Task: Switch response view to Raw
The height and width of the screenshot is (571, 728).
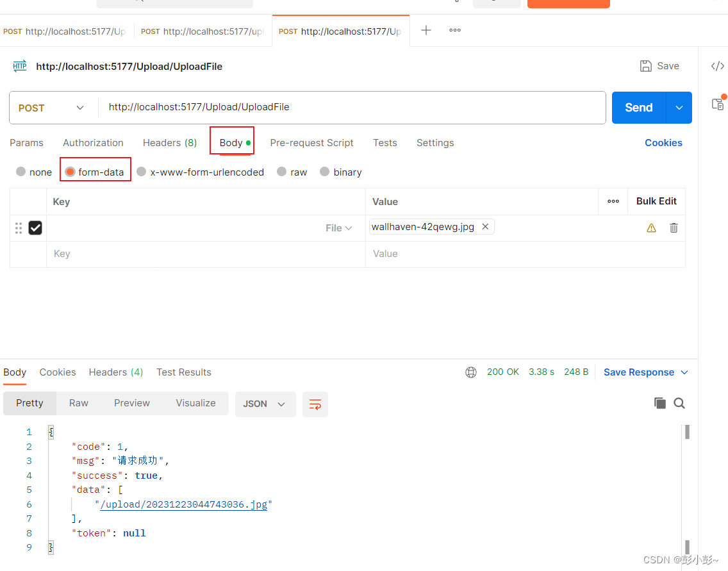Action: click(79, 403)
